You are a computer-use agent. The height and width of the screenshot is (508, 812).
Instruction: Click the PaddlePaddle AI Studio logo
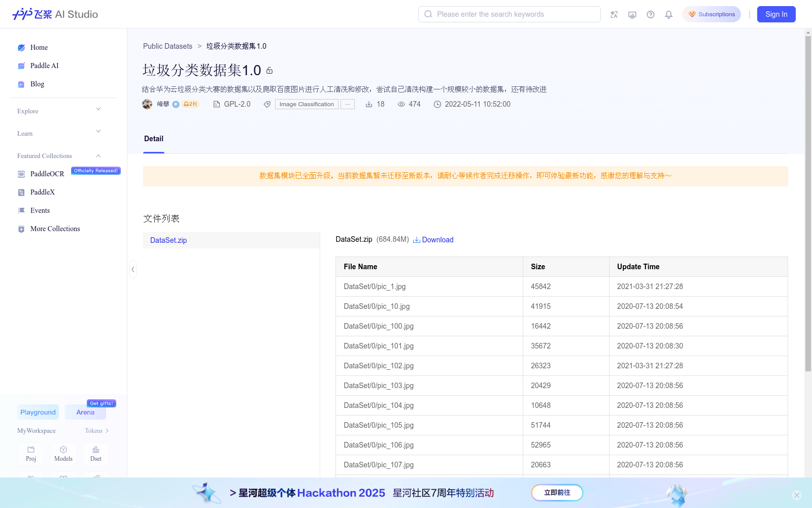click(55, 14)
